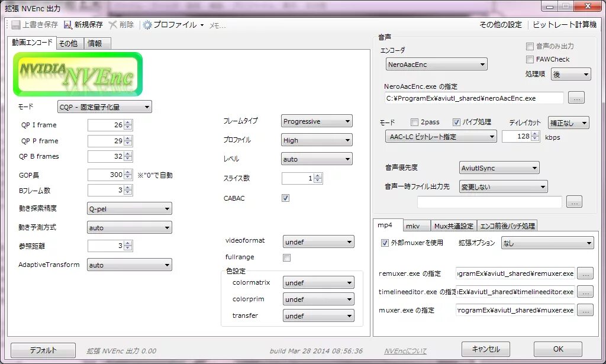Open the 動き予測方式 dropdown
This screenshot has width=606, height=364.
pos(130,228)
